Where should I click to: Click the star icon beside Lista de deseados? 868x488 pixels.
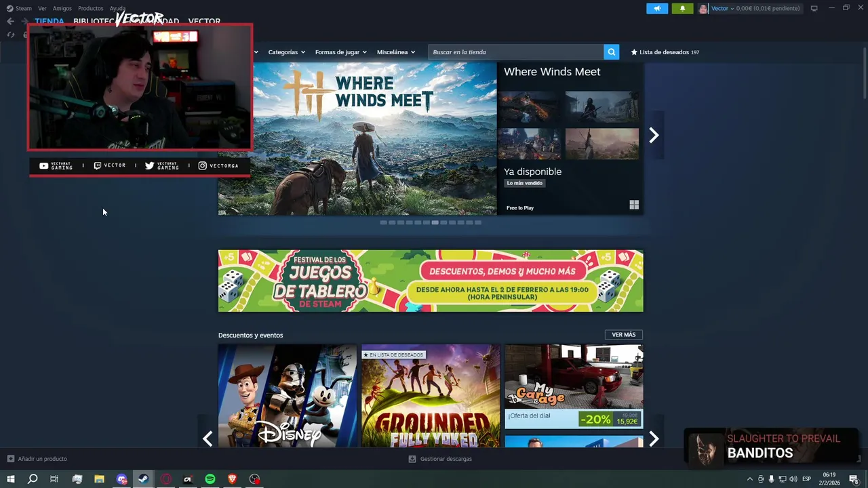click(634, 52)
